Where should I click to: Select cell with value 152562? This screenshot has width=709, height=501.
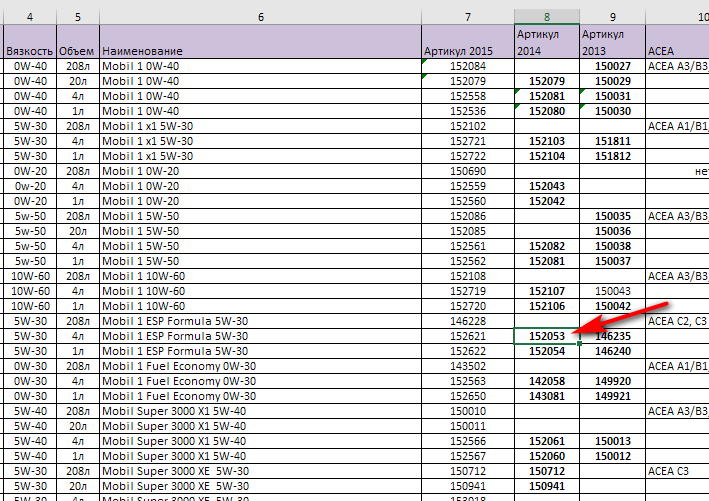click(468, 261)
